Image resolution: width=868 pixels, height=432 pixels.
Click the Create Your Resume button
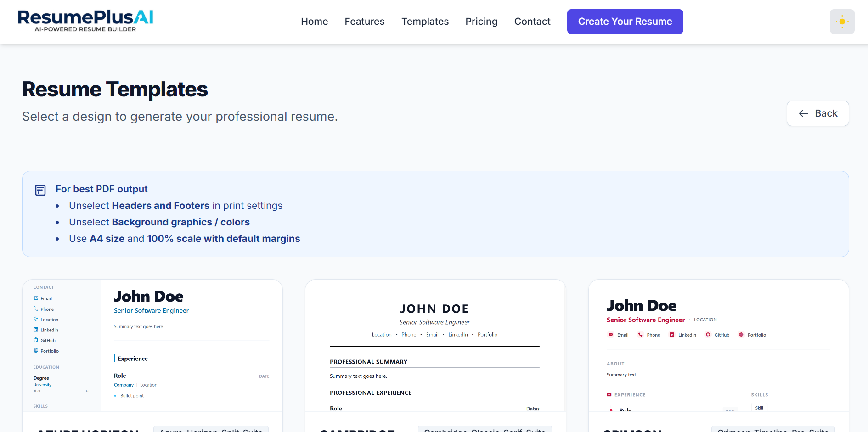625,22
